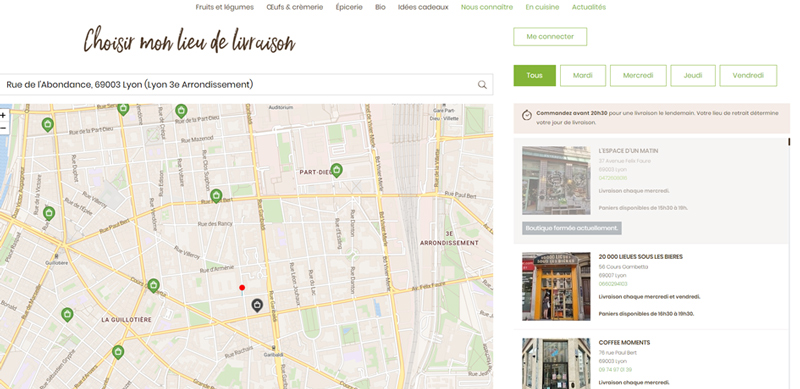
Task: Click the search magnifier icon in address field
Action: point(482,85)
